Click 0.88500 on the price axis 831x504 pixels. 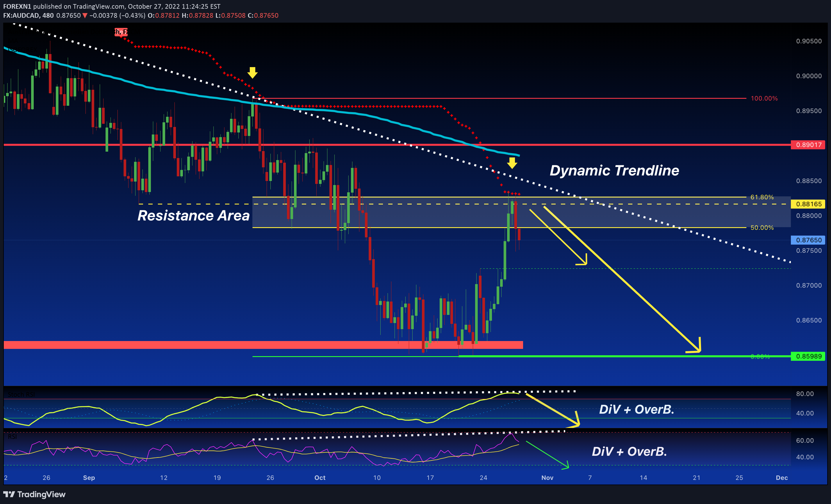(x=809, y=181)
